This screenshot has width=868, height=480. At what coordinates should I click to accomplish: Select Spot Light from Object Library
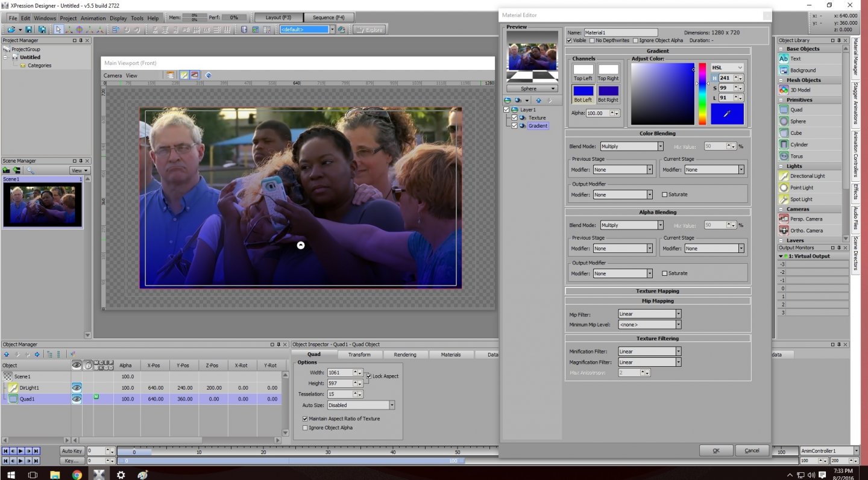tap(801, 199)
